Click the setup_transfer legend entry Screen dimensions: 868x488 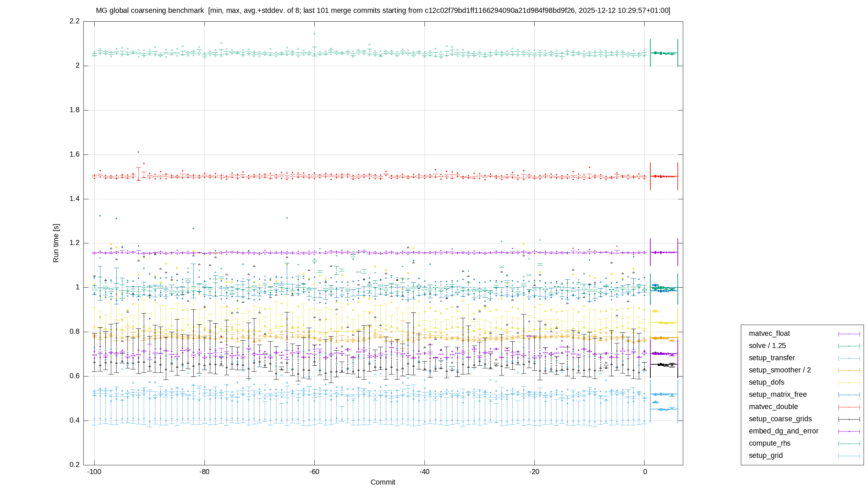tap(772, 358)
